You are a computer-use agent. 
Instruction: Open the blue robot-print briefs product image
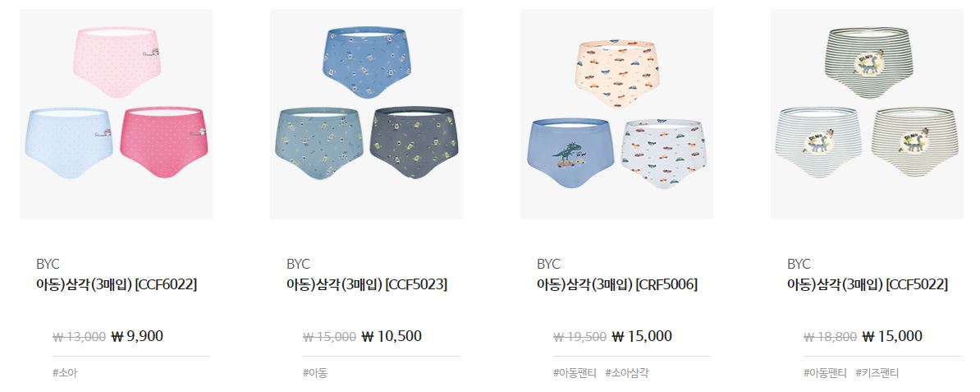366,114
